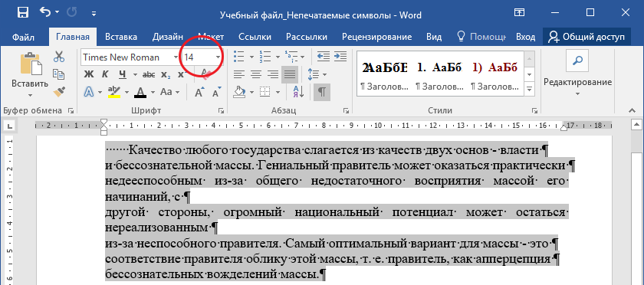Open the highlight color dropdown arrow

127,92
